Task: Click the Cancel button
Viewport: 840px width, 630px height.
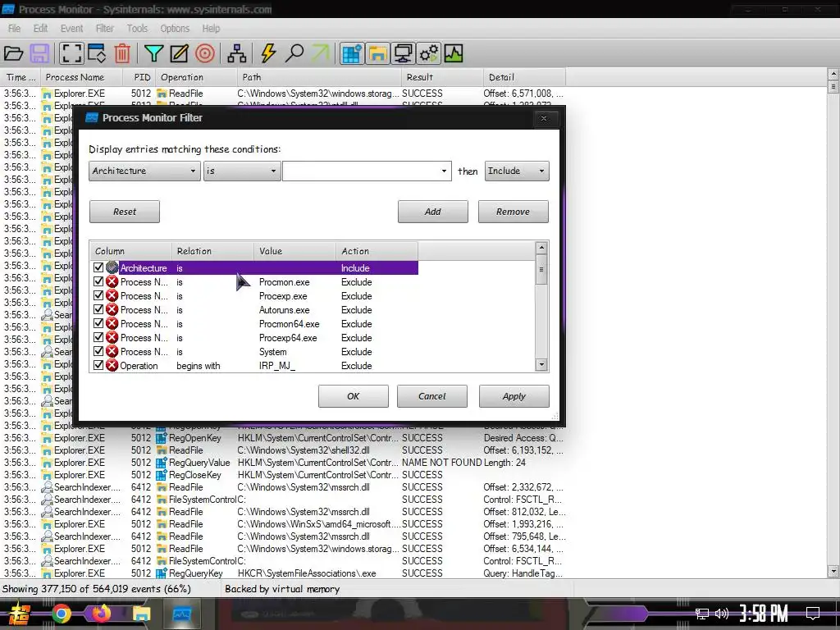Action: [x=431, y=396]
